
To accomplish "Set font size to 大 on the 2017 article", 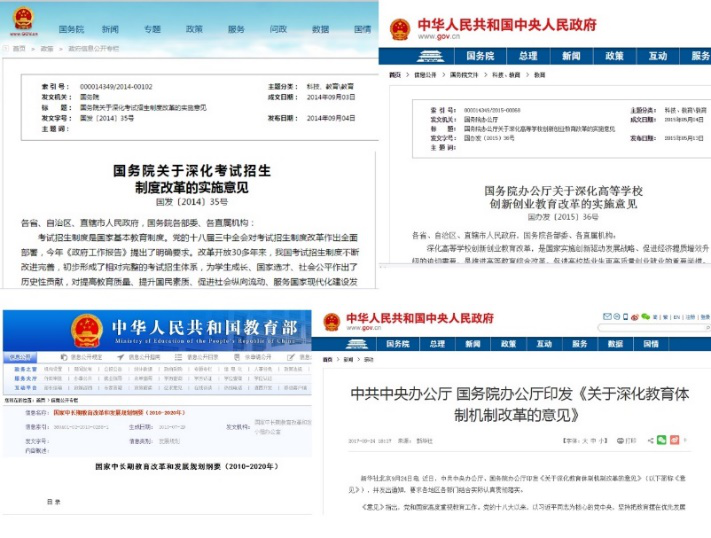I will pyautogui.click(x=585, y=440).
